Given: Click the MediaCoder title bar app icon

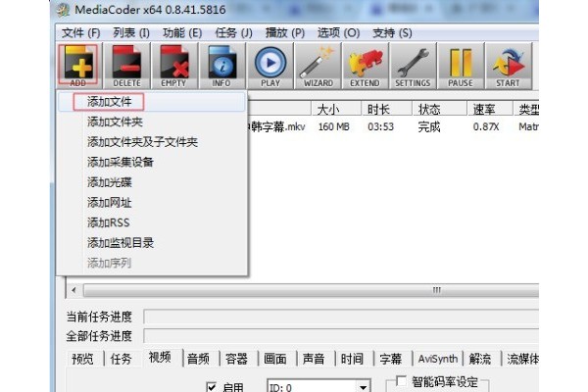Looking at the screenshot, I should 63,10.
